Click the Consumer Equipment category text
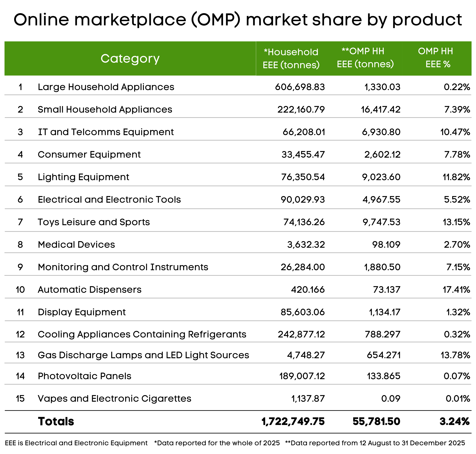Viewport: 476px width, 454px height. [89, 154]
